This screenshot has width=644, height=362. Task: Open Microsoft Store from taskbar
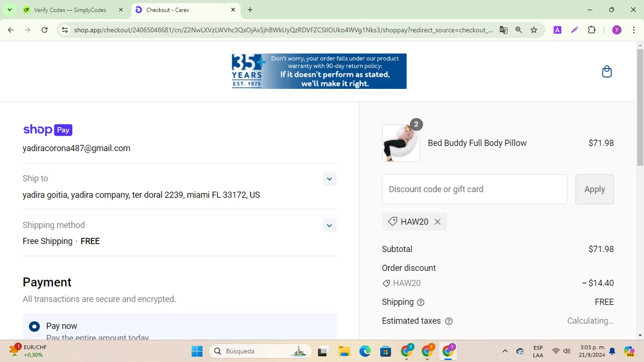pos(386,351)
